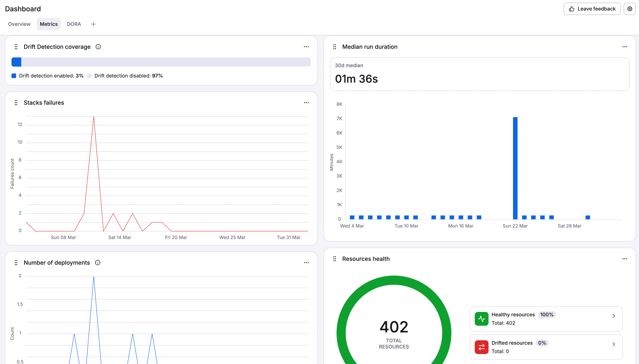Open the Stacks failures options menu
639x364 pixels.
pos(306,103)
